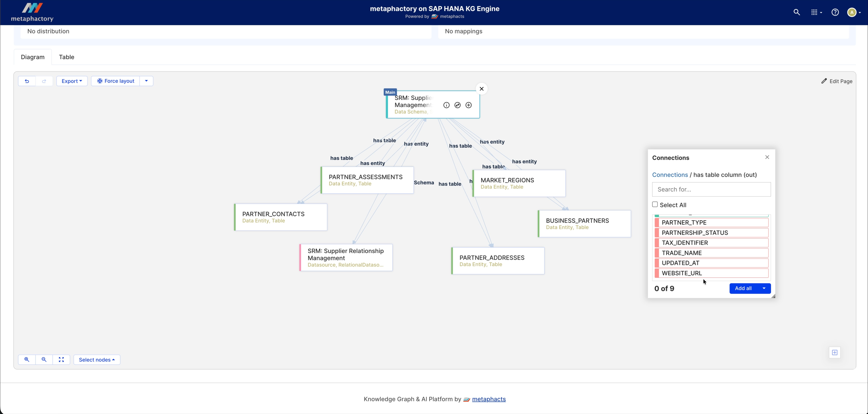Select the Diagram tab
The image size is (868, 414).
33,57
